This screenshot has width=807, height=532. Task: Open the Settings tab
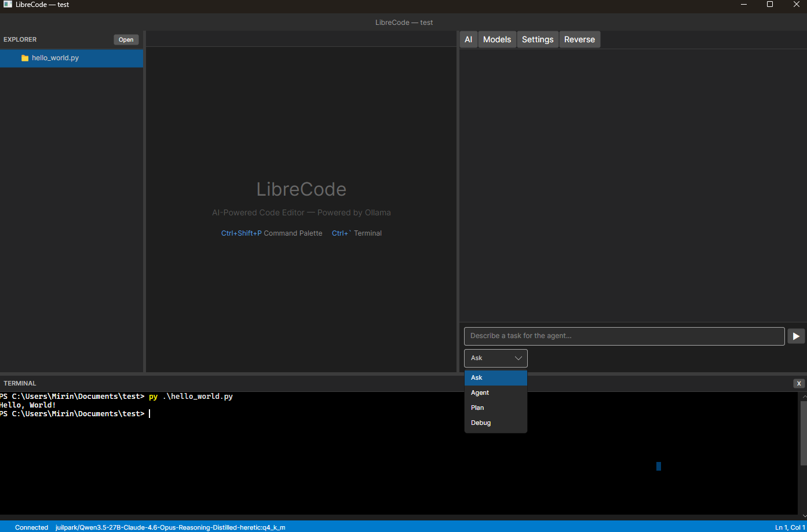pos(538,39)
